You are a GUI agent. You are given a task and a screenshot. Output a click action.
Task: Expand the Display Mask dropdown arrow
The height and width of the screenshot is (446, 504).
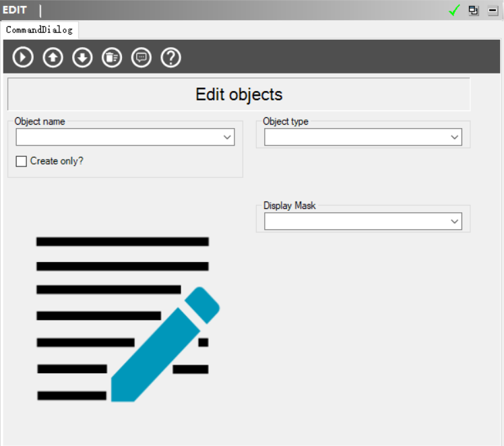(x=455, y=222)
